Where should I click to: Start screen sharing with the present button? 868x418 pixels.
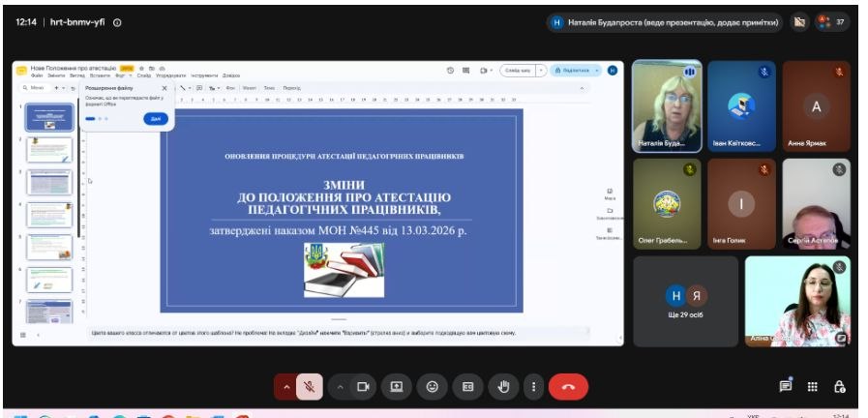click(397, 387)
